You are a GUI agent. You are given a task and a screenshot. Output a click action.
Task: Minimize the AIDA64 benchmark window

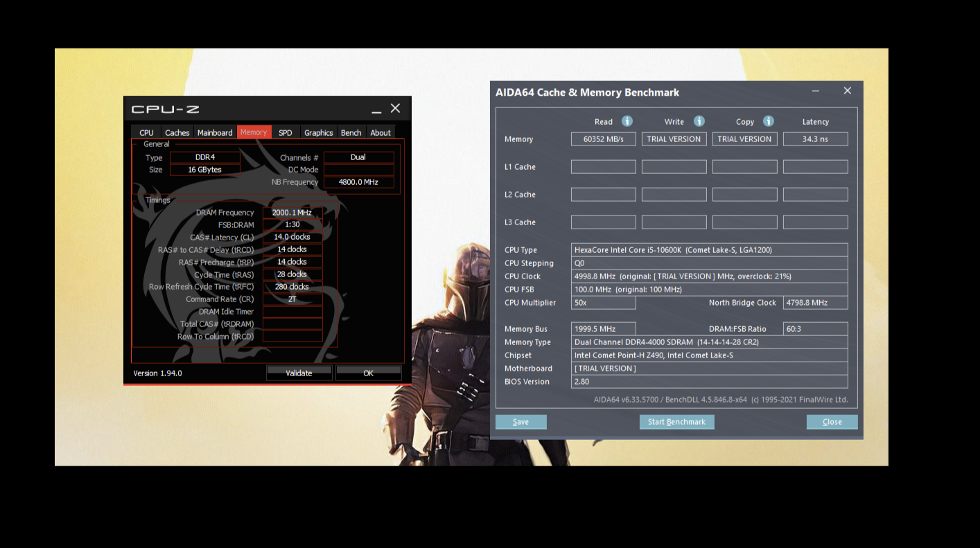click(816, 91)
